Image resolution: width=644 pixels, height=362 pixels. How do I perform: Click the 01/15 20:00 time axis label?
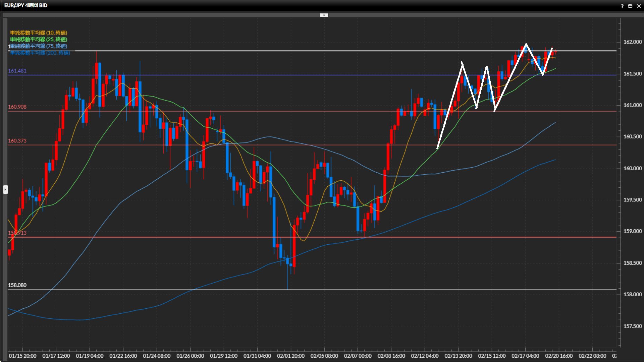coord(22,356)
